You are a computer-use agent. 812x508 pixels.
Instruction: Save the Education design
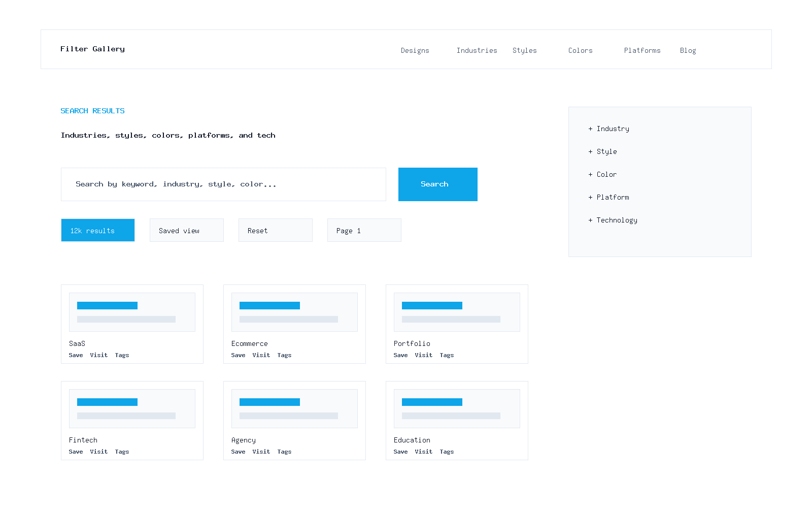400,452
